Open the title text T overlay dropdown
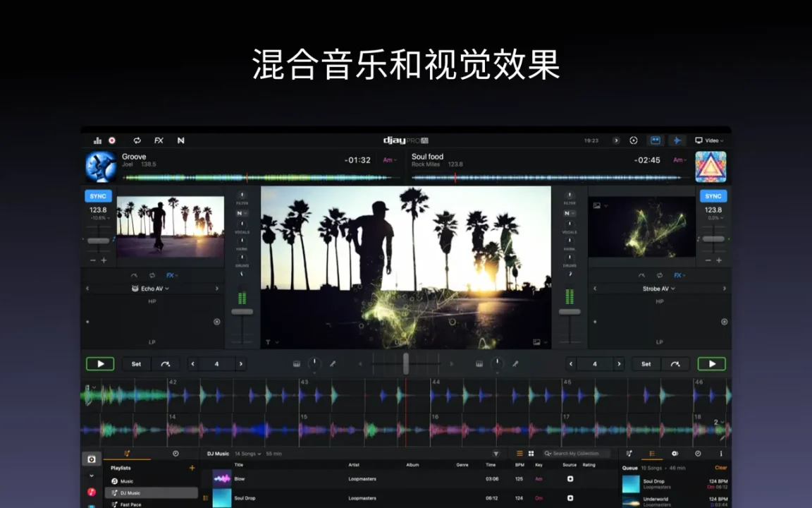 tap(272, 342)
